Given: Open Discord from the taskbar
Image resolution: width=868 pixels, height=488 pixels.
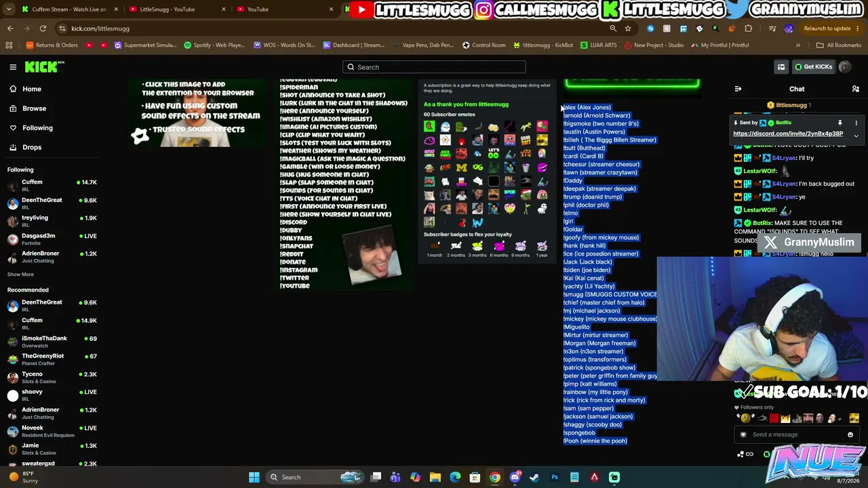Looking at the screenshot, I should (515, 477).
